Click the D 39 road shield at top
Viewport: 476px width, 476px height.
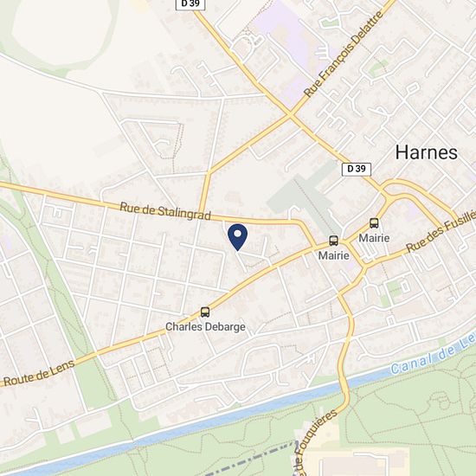pos(190,4)
